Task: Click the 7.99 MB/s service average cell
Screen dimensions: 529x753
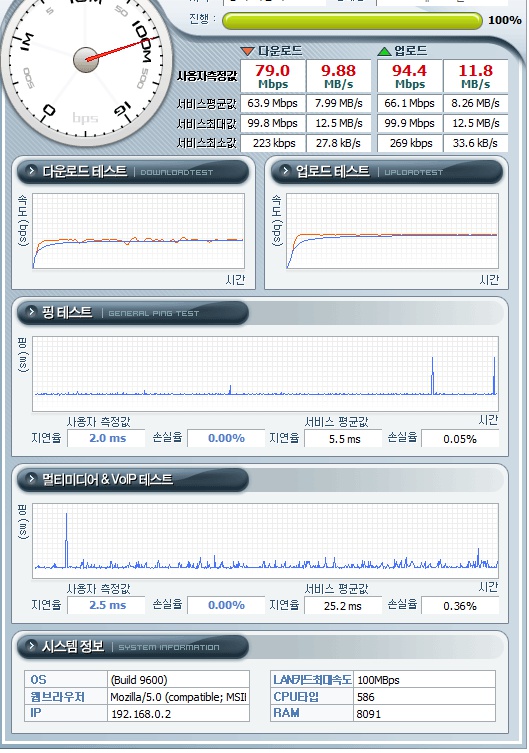Action: [x=338, y=103]
